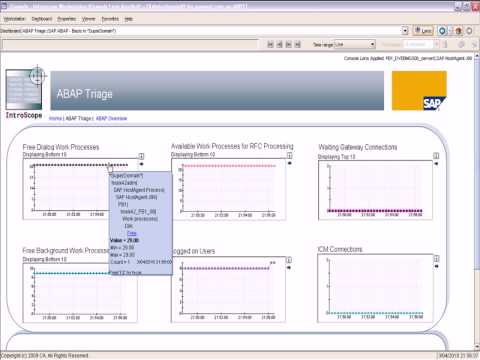Viewport: 480px width, 360px height.
Task: Click the Value line in the tooltip
Action: (x=124, y=240)
